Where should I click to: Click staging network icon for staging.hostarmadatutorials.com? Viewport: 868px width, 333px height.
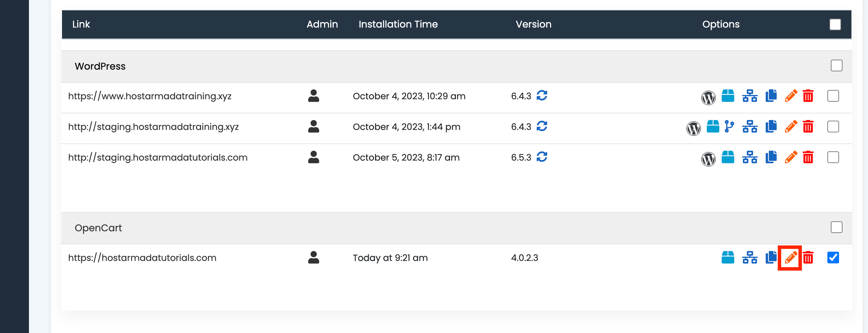tap(750, 157)
